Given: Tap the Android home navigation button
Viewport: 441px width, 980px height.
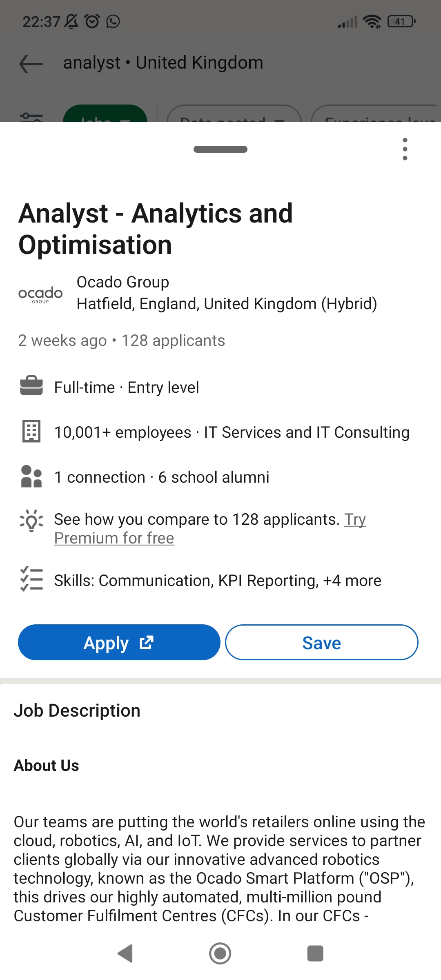Looking at the screenshot, I should [x=220, y=953].
